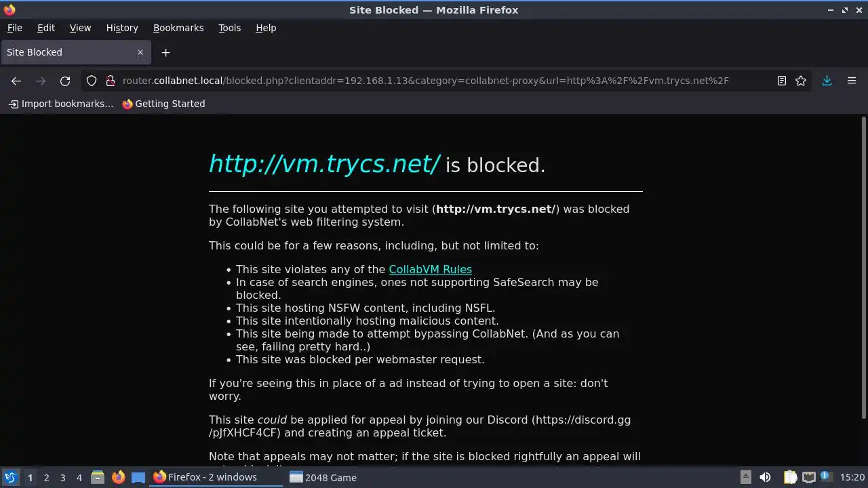Select the Site Blocked tab
The height and width of the screenshot is (488, 868).
pyautogui.click(x=75, y=52)
